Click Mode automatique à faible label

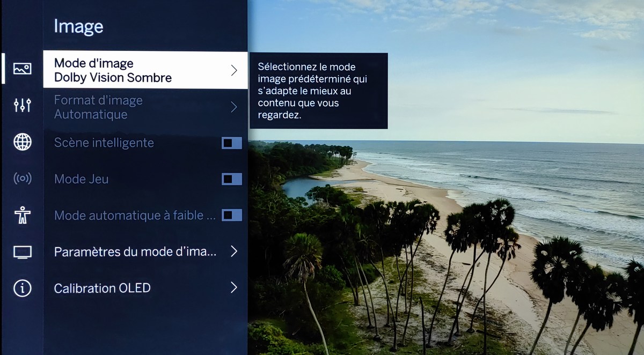pyautogui.click(x=135, y=216)
